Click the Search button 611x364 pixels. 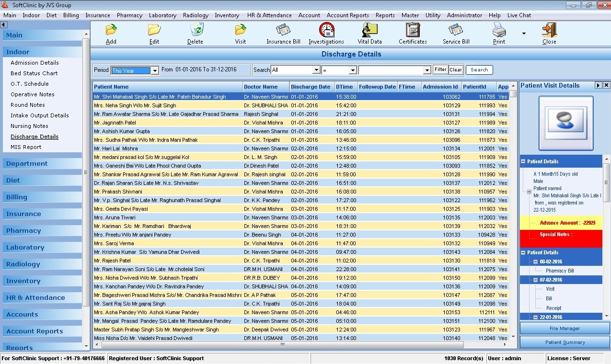[x=479, y=70]
